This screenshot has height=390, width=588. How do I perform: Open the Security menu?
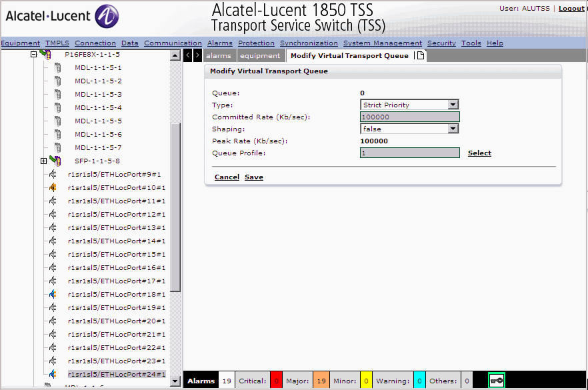441,43
